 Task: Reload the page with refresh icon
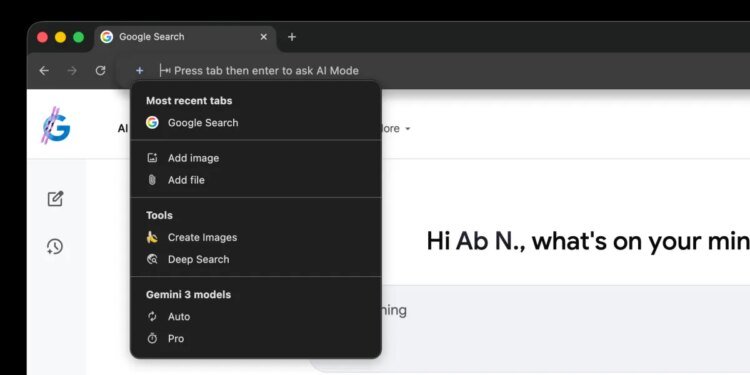(x=100, y=71)
